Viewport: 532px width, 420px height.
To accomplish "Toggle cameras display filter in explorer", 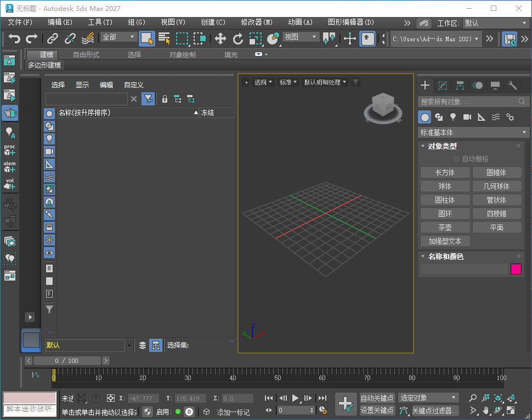I will 49,152.
